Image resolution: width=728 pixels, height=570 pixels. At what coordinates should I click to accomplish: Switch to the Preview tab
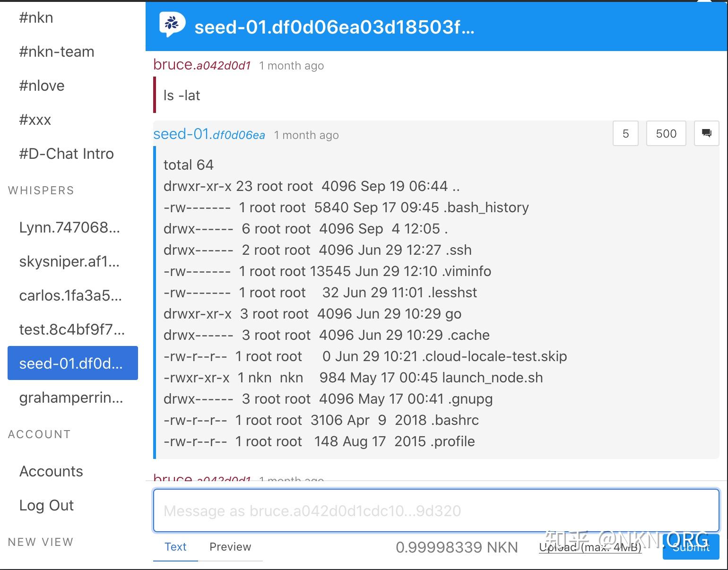[x=230, y=547]
